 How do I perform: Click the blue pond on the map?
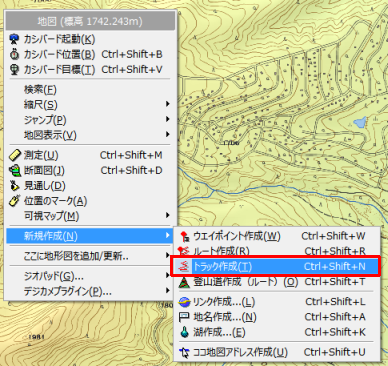(360, 122)
